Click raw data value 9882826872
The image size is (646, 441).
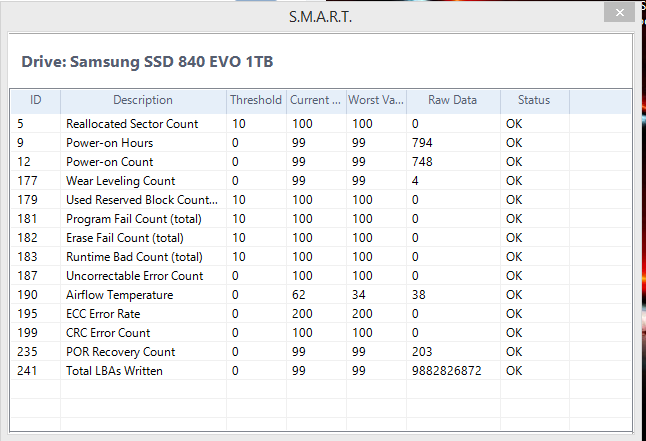tap(447, 371)
